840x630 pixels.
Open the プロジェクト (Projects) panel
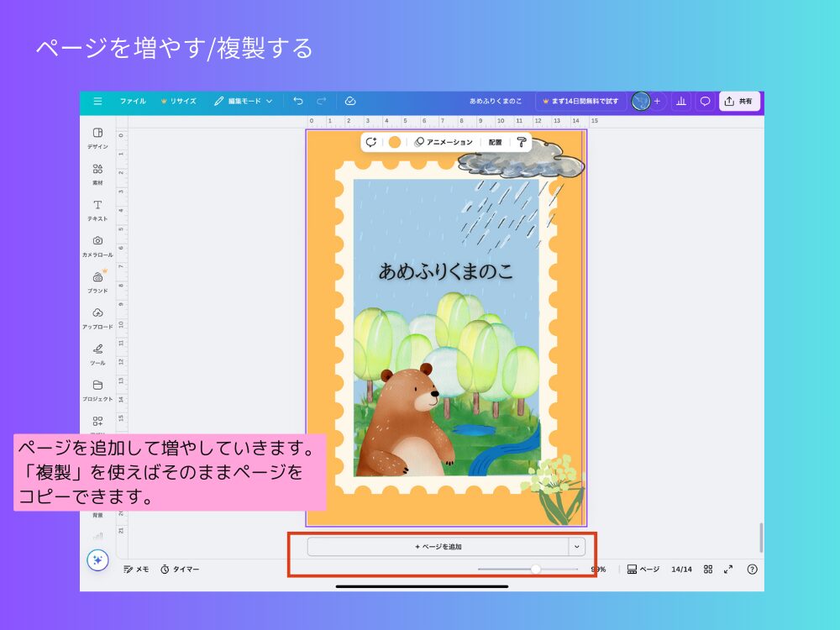[x=100, y=391]
